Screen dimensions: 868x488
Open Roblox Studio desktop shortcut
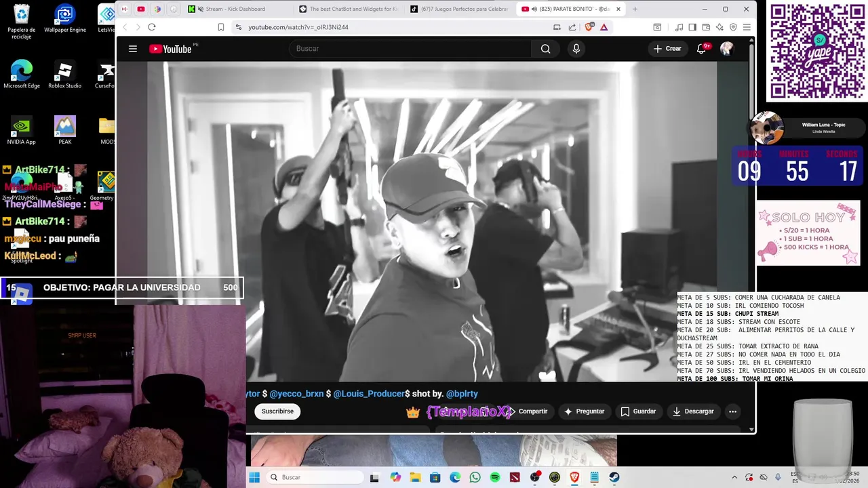pyautogui.click(x=65, y=75)
